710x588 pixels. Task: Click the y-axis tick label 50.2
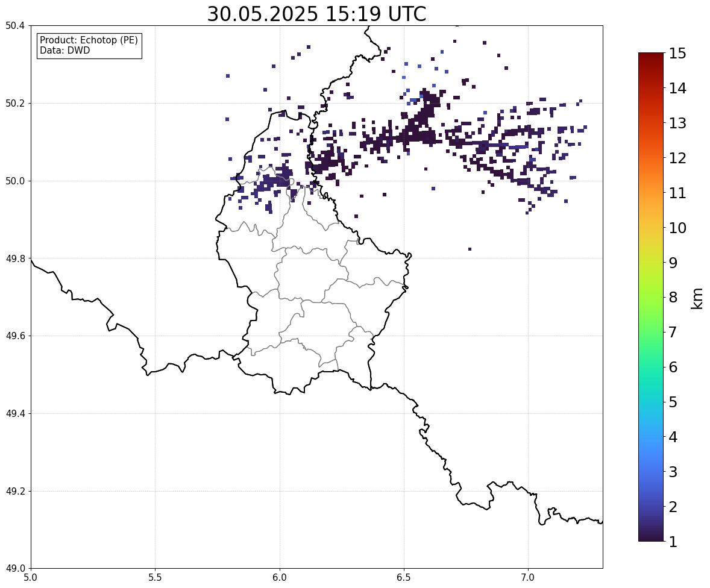click(15, 103)
